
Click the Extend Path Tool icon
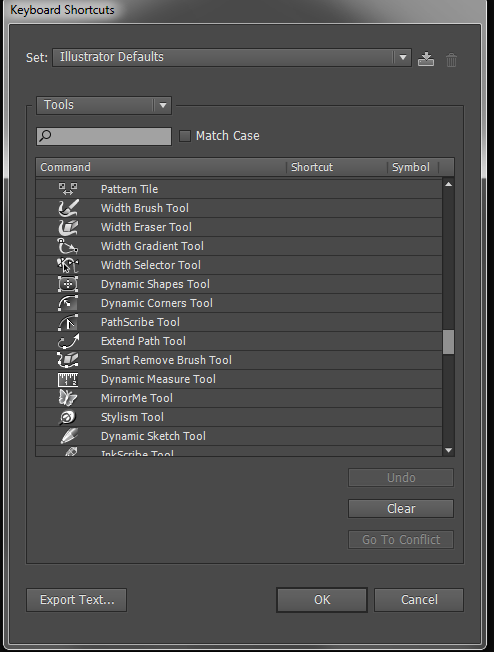pos(68,341)
